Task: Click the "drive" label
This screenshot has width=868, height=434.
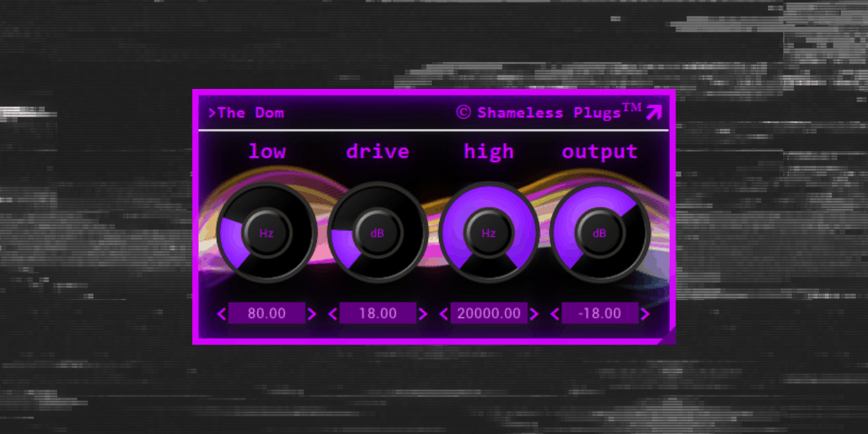Action: tap(378, 152)
